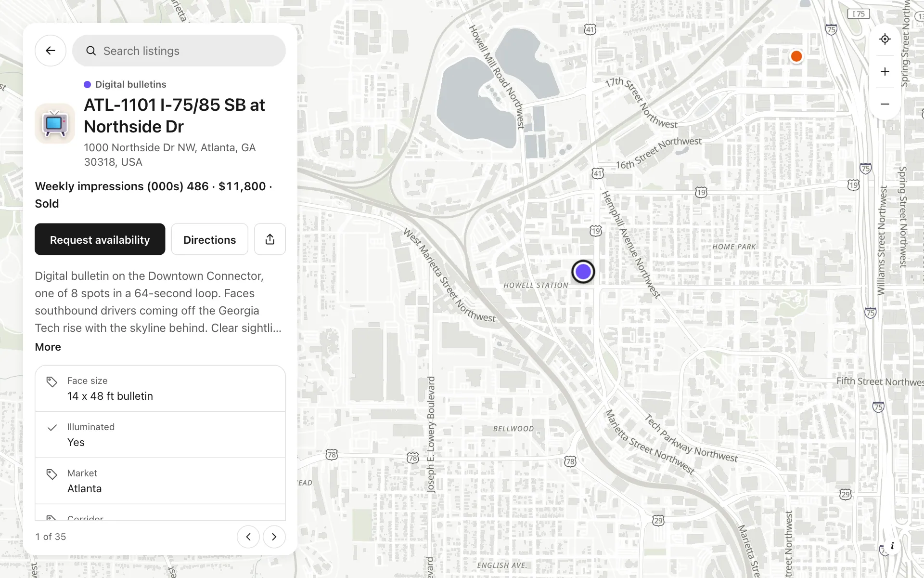Click the Illuminated 'Yes' value

(x=76, y=442)
